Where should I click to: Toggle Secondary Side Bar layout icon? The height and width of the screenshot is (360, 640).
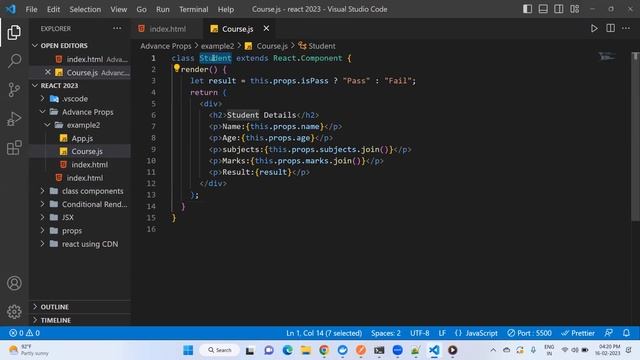559,9
